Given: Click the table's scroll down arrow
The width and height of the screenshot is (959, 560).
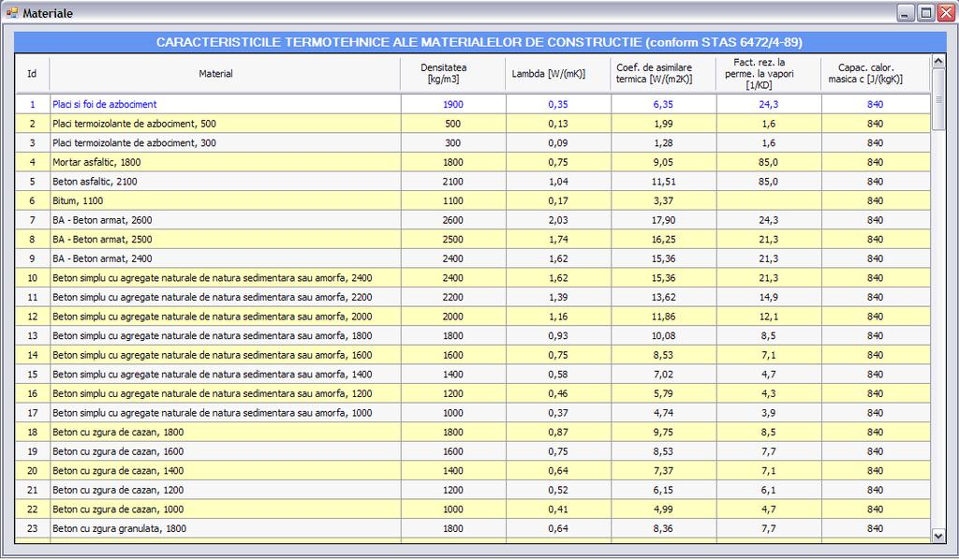Looking at the screenshot, I should 938,536.
